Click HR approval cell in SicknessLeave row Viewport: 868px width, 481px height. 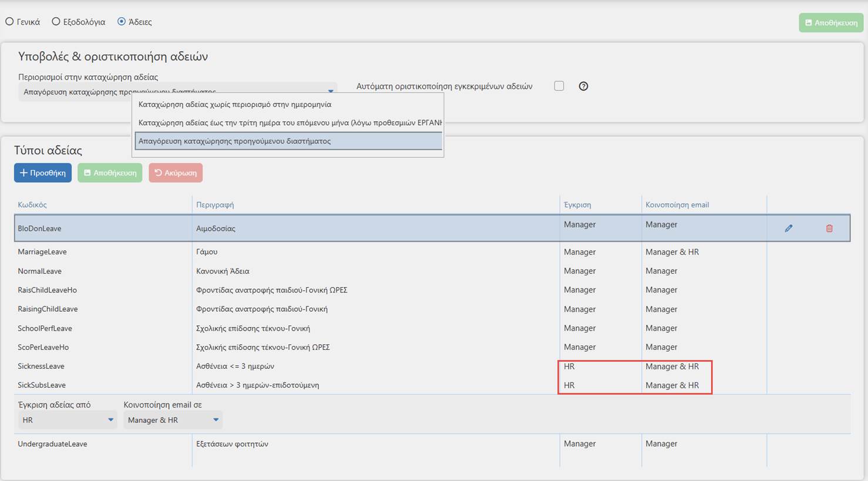click(569, 366)
